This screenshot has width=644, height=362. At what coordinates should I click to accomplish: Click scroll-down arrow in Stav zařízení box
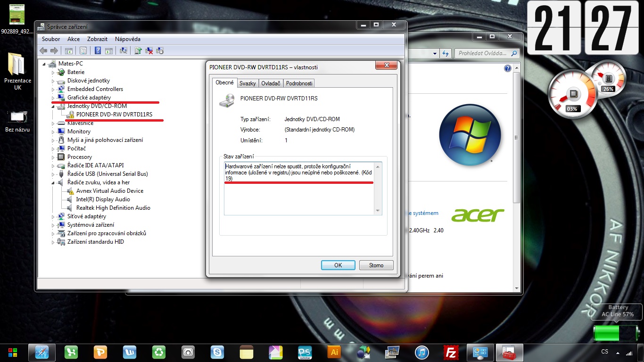click(x=378, y=211)
